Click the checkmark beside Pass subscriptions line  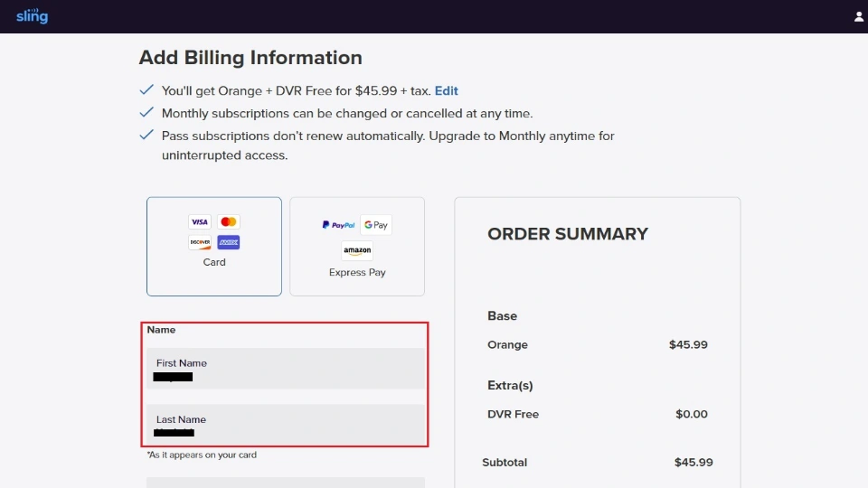tap(146, 136)
